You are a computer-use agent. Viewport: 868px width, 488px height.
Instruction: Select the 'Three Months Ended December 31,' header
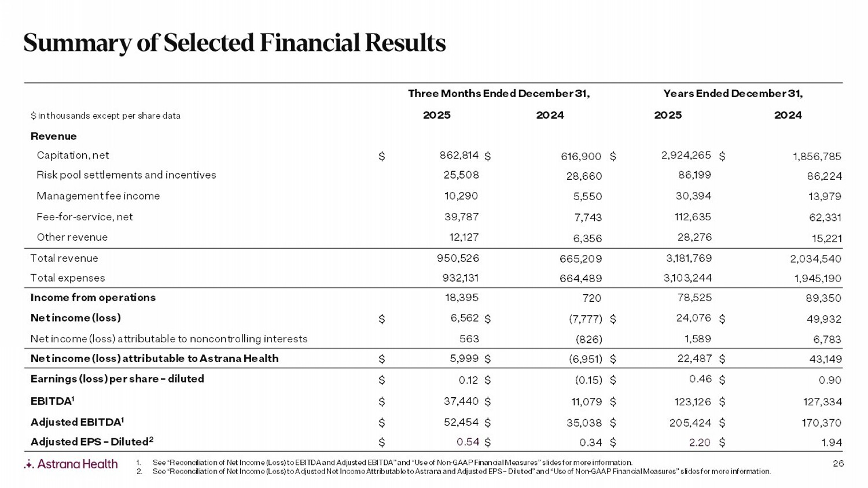[x=499, y=94]
